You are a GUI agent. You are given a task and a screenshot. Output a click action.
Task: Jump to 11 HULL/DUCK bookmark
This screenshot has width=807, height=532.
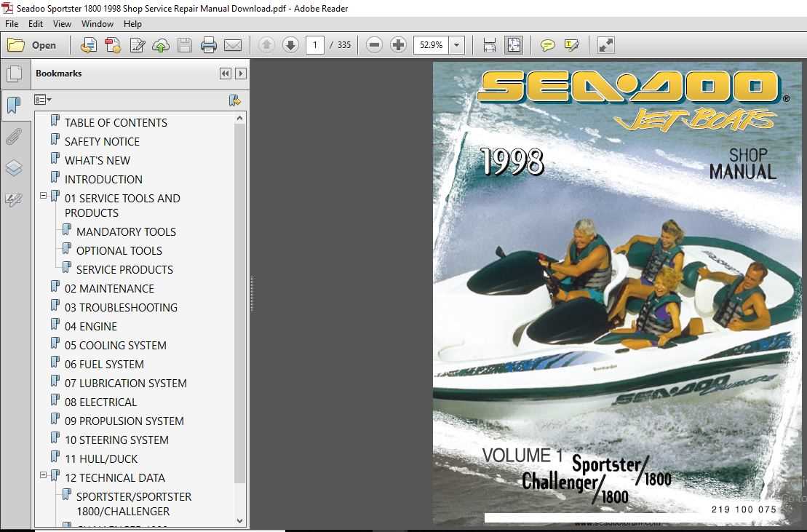(101, 459)
